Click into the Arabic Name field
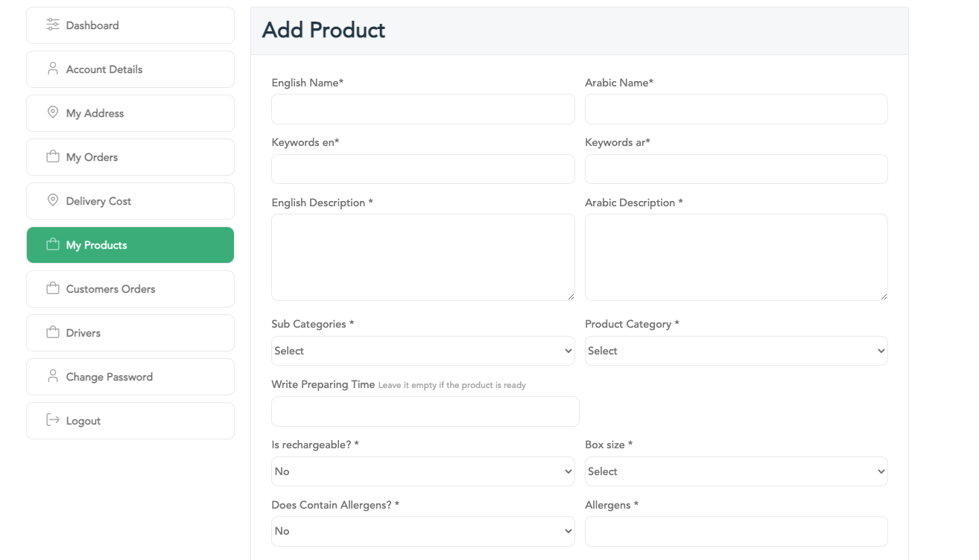The image size is (979, 560). tap(735, 109)
